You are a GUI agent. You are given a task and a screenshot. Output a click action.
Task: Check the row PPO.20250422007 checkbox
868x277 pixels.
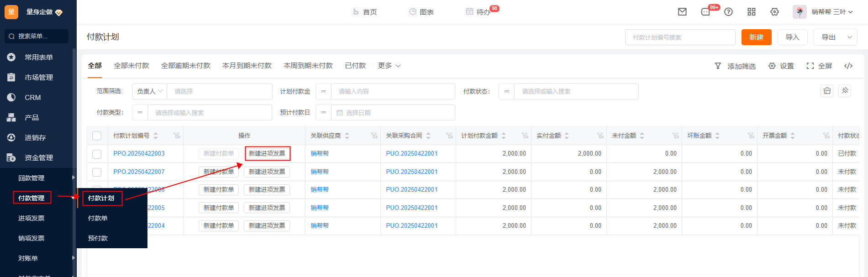click(x=97, y=172)
